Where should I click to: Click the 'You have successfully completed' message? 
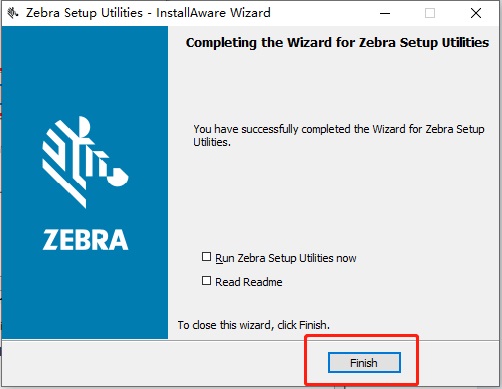click(x=339, y=135)
